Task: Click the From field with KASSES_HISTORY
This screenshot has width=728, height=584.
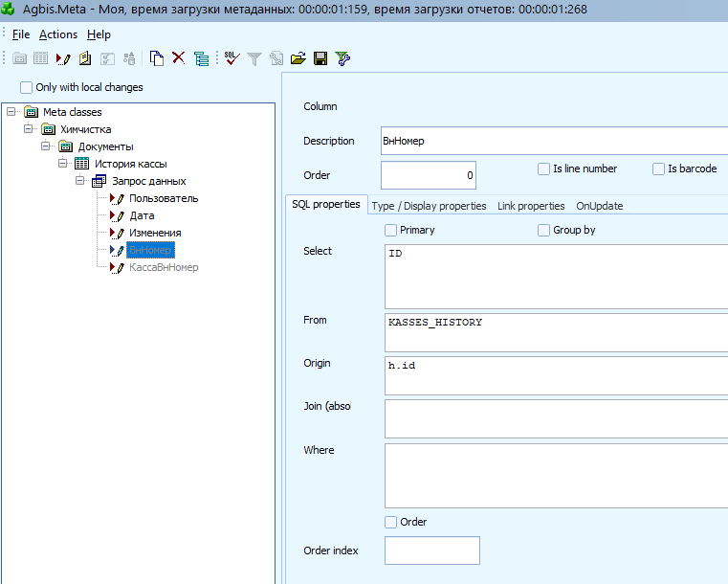Action: 556,332
